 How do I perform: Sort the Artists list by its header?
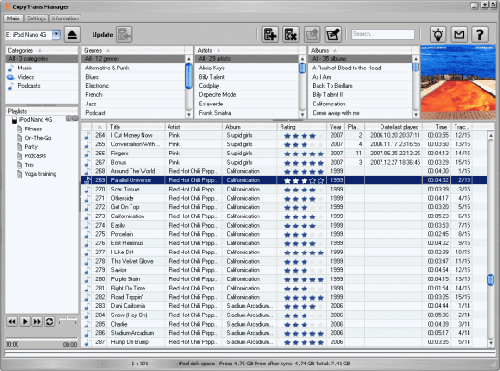[x=246, y=50]
